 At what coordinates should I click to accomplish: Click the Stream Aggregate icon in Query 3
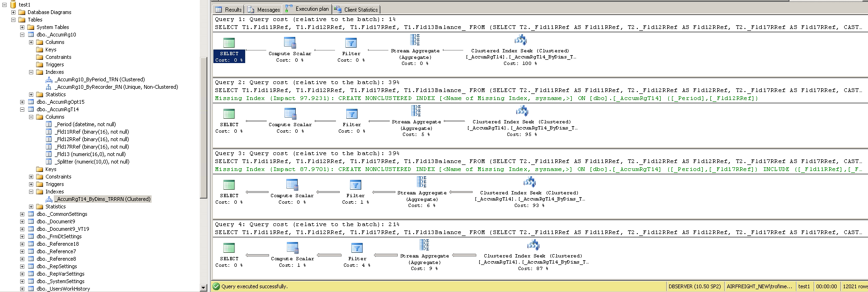[422, 182]
